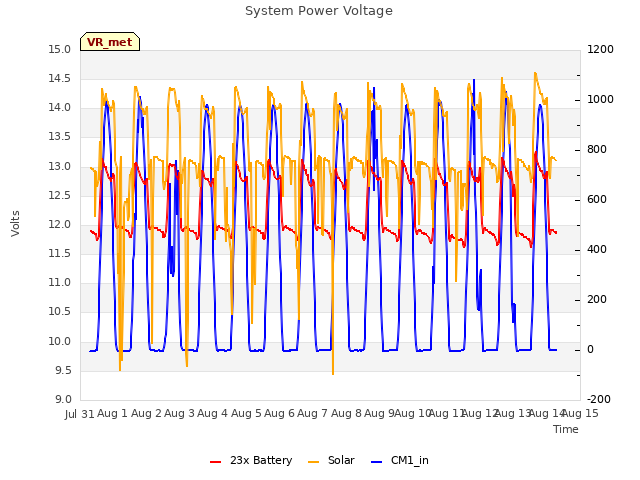
Task: Click the 1000 right axis tick label
Action: [600, 100]
